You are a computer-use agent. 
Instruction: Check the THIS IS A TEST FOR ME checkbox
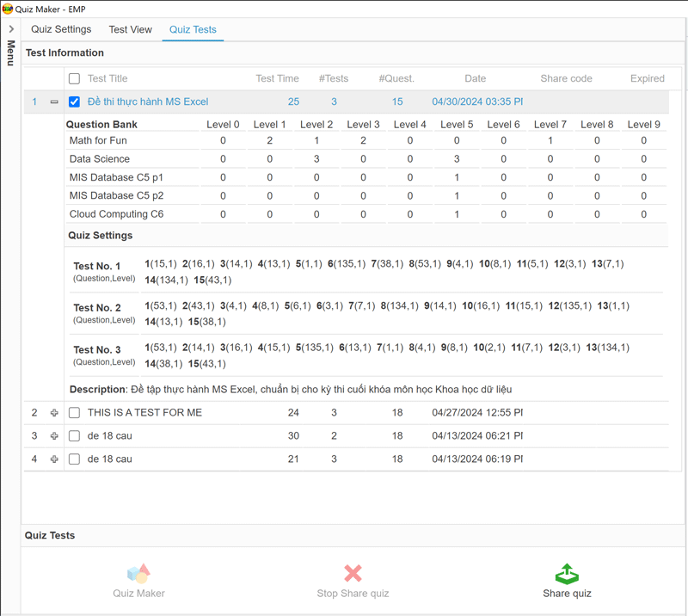(74, 413)
